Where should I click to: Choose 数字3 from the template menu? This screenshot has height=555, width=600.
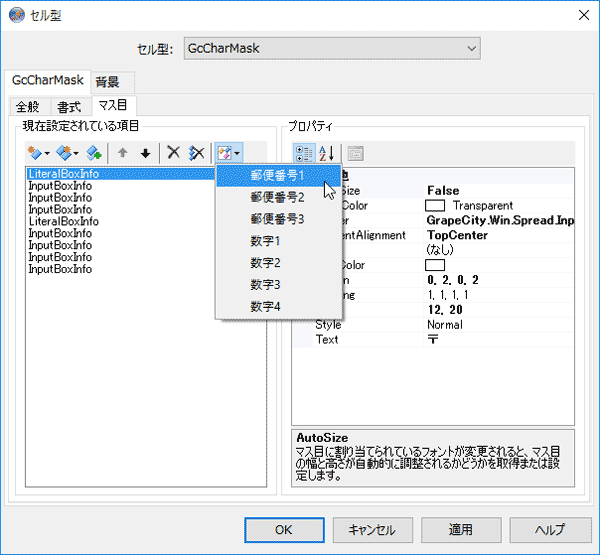click(x=278, y=285)
